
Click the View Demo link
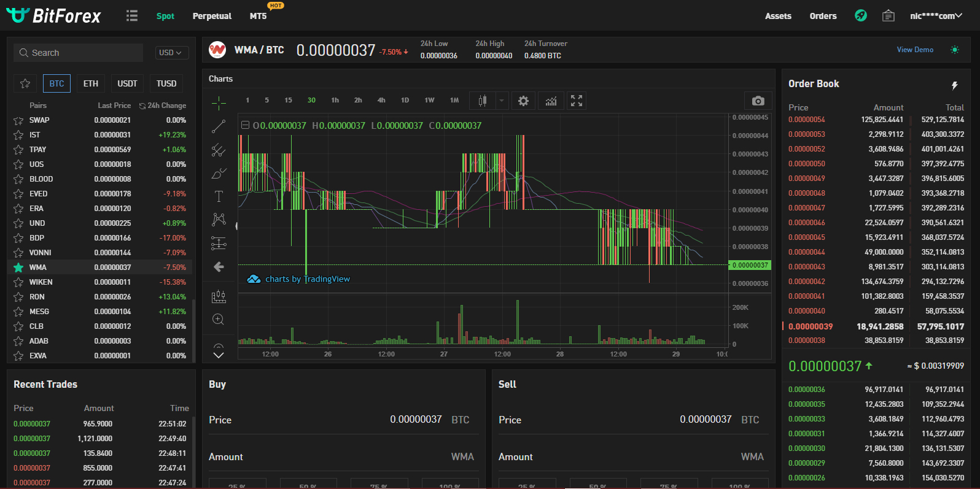[915, 50]
